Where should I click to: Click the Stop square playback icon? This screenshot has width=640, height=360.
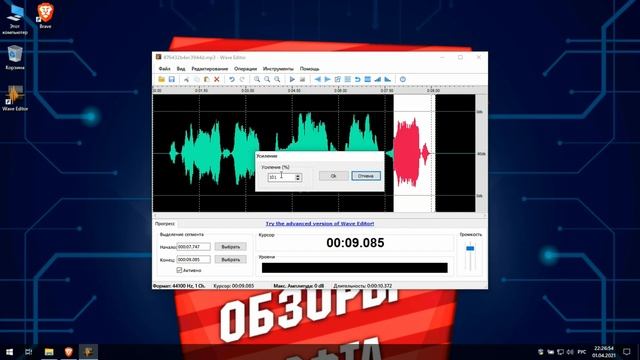pyautogui.click(x=302, y=79)
